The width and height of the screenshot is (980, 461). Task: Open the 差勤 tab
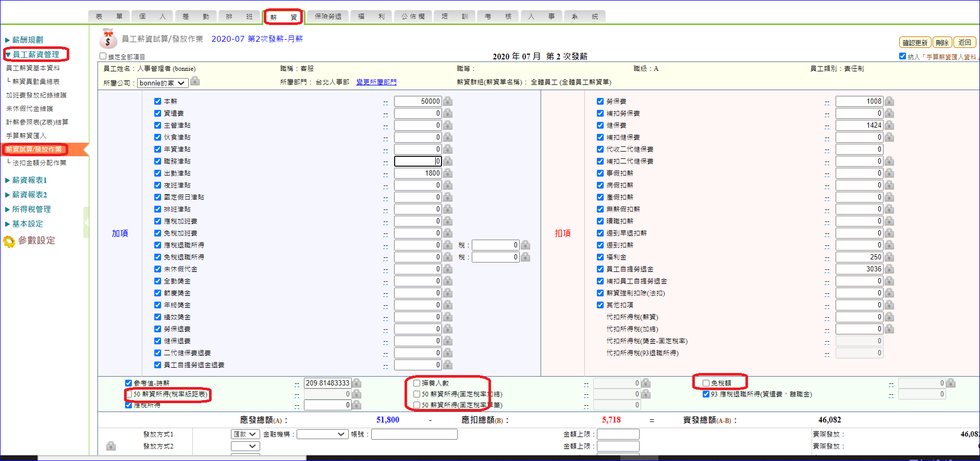coord(195,17)
